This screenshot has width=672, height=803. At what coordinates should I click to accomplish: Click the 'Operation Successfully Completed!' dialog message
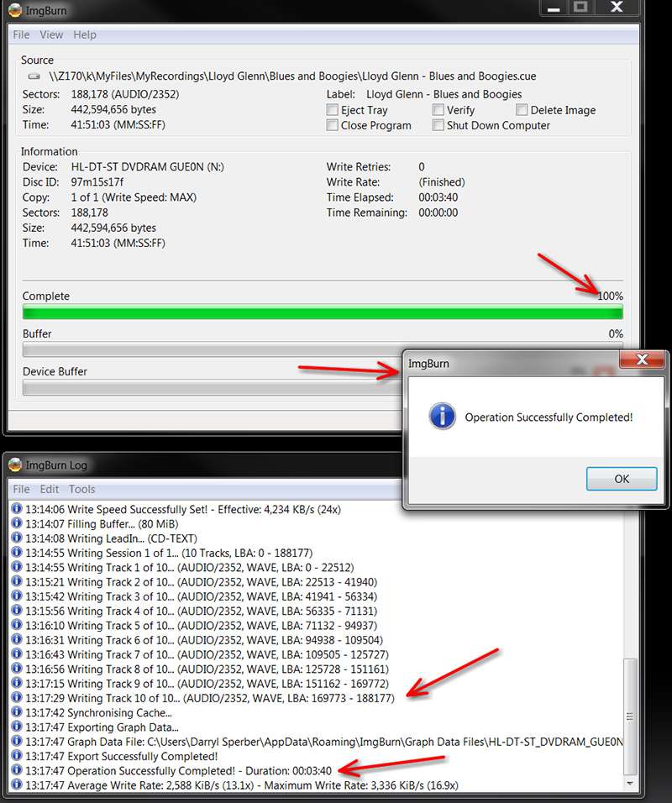[x=549, y=417]
